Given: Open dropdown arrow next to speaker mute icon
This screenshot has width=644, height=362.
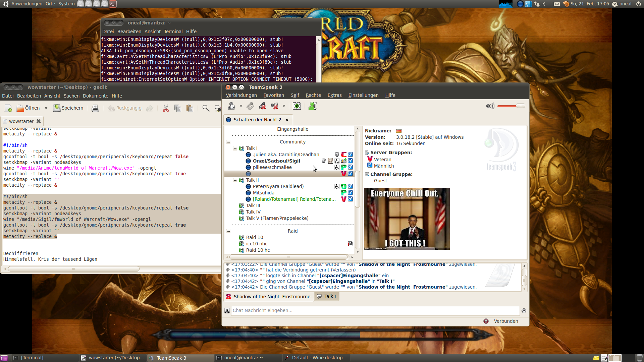Looking at the screenshot, I should click(284, 106).
